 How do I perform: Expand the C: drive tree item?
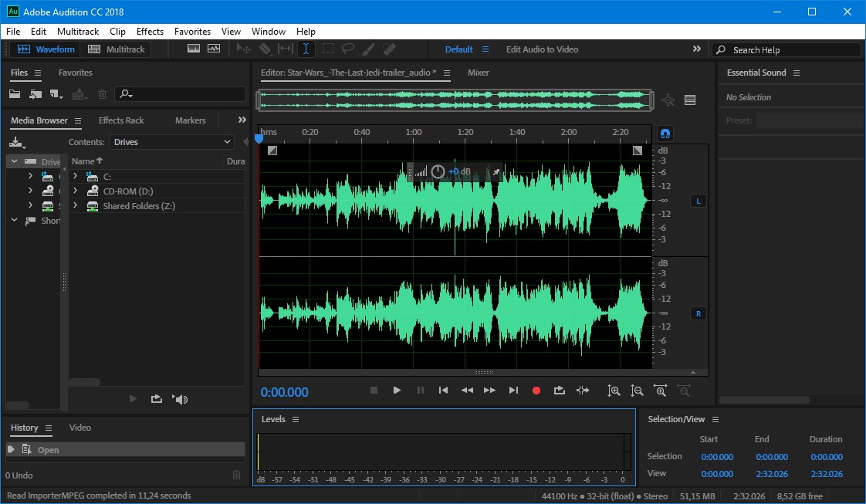(76, 177)
